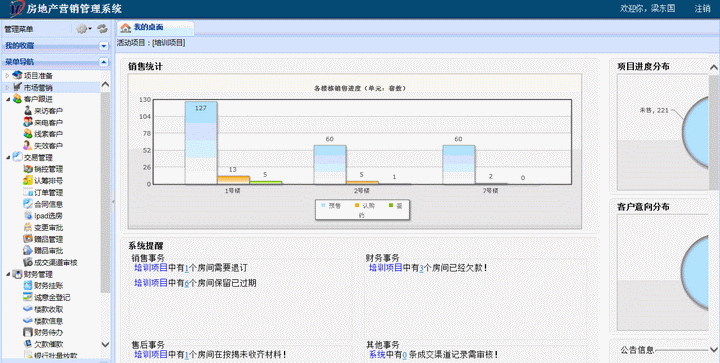Image resolution: width=720 pixels, height=363 pixels.
Task: Open 变更审批 in the sidebar
Action: pos(48,228)
